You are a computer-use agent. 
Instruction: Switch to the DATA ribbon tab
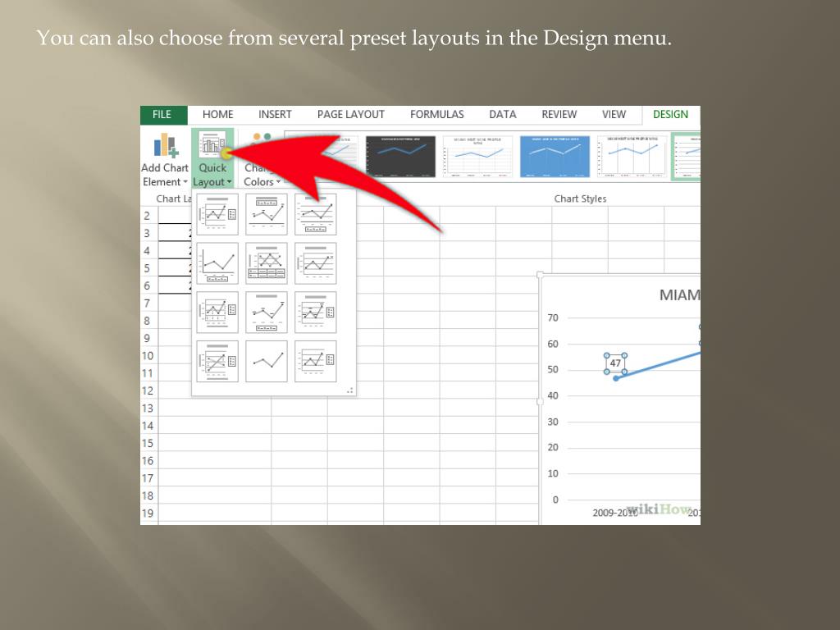[x=502, y=114]
